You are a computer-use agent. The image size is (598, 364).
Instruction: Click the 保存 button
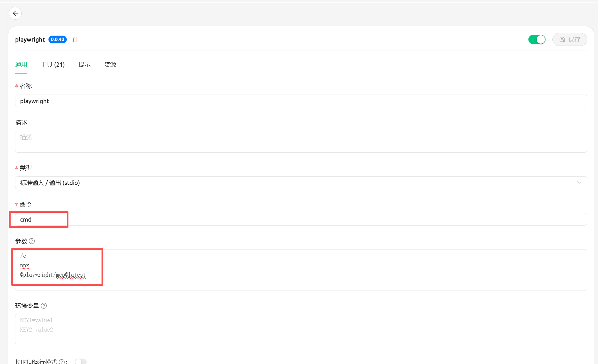(x=569, y=40)
